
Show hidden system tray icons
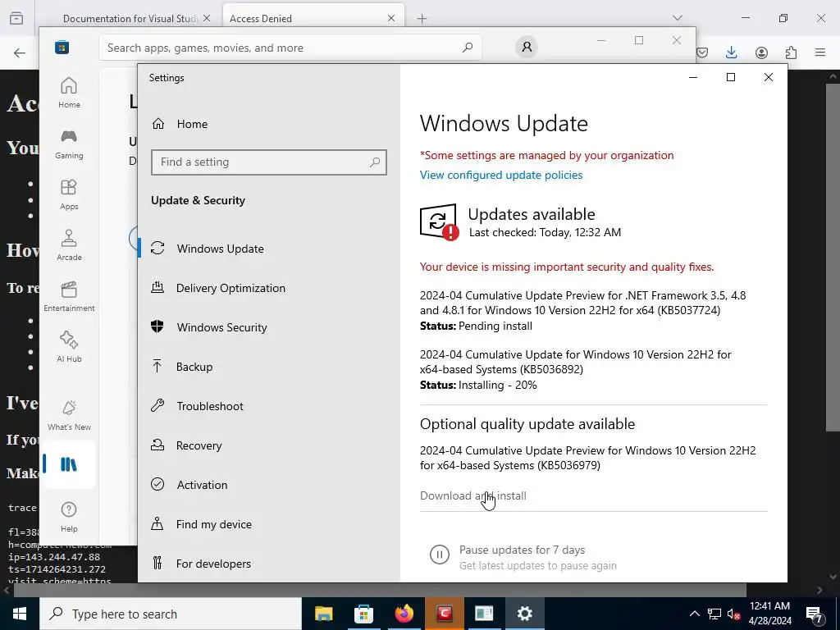694,614
